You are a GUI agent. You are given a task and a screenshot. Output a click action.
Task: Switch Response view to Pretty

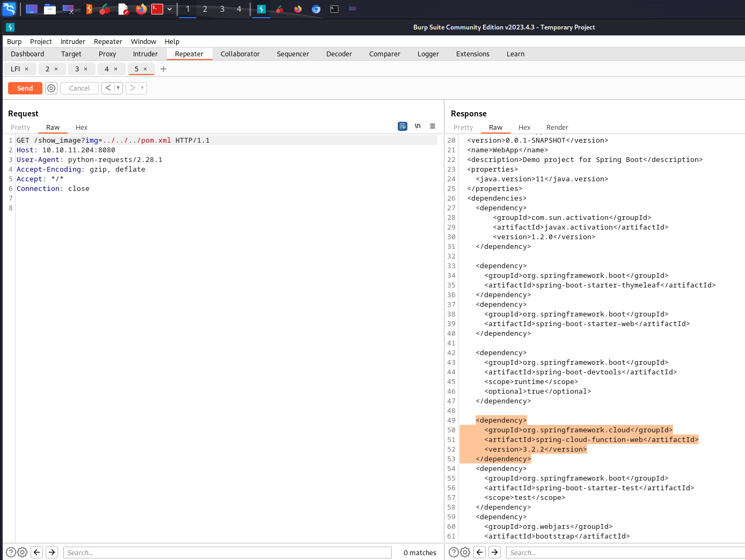463,128
